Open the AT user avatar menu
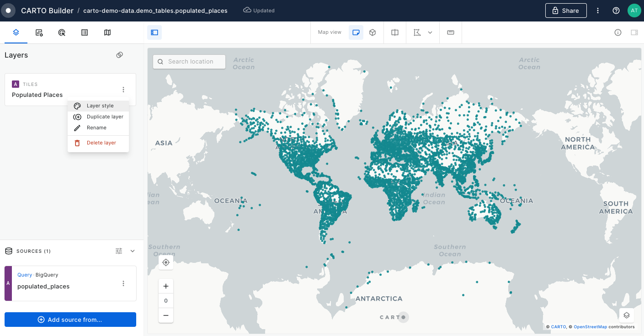This screenshot has height=336, width=644. tap(634, 11)
